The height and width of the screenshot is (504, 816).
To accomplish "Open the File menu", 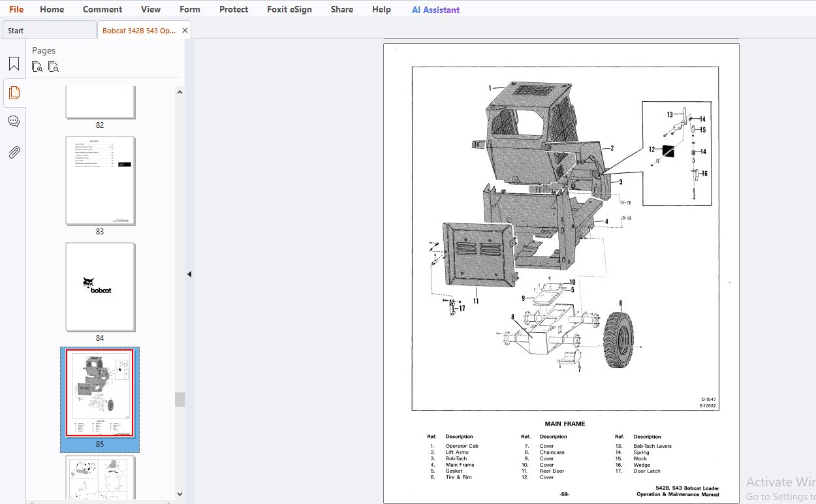I will tap(16, 9).
